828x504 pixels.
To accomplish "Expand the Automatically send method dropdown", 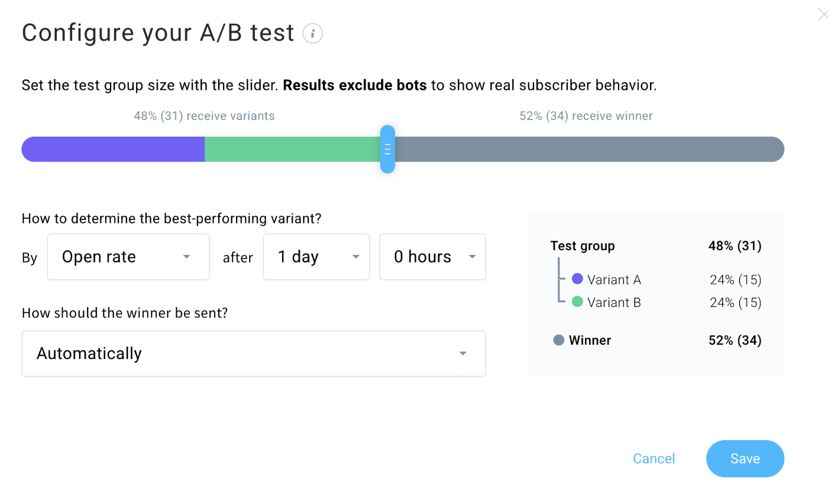I will 254,353.
